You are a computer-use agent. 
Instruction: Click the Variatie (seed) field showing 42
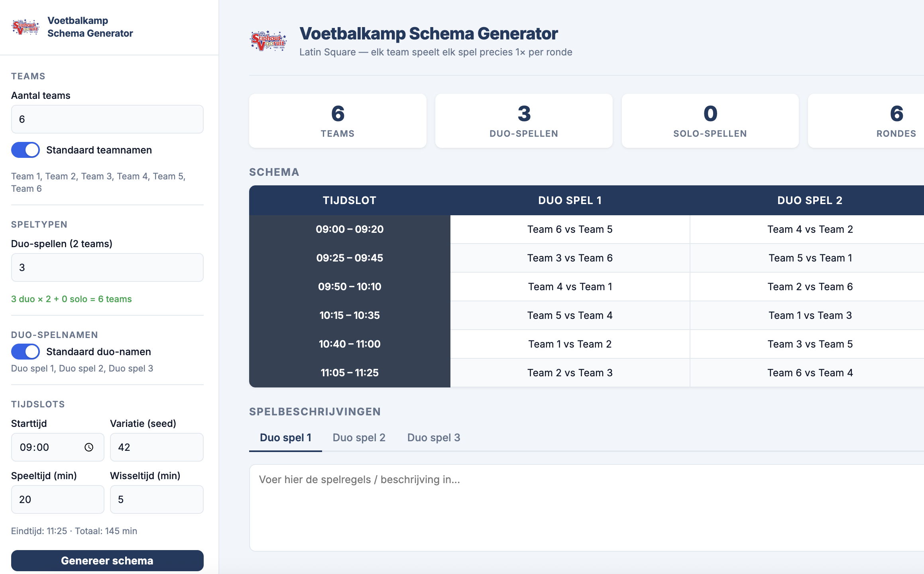click(157, 447)
